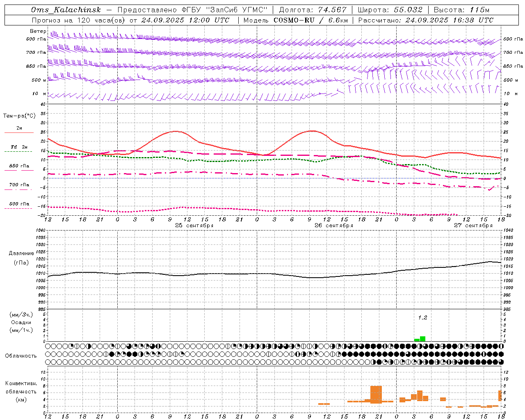Screen dimensions: 525x420
Task: Click the Рассчитано: 24.09.2025 16:38 UTC text
Action: pos(426,20)
